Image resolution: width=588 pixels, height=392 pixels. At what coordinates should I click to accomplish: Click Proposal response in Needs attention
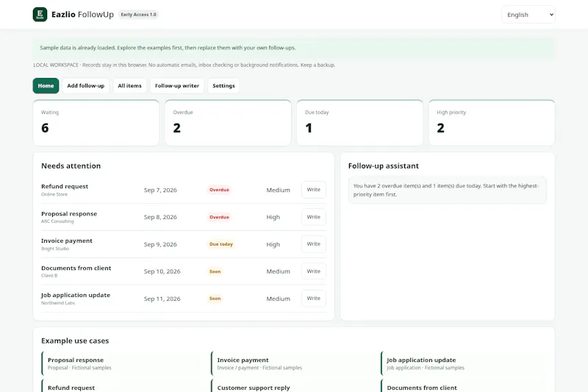click(69, 214)
